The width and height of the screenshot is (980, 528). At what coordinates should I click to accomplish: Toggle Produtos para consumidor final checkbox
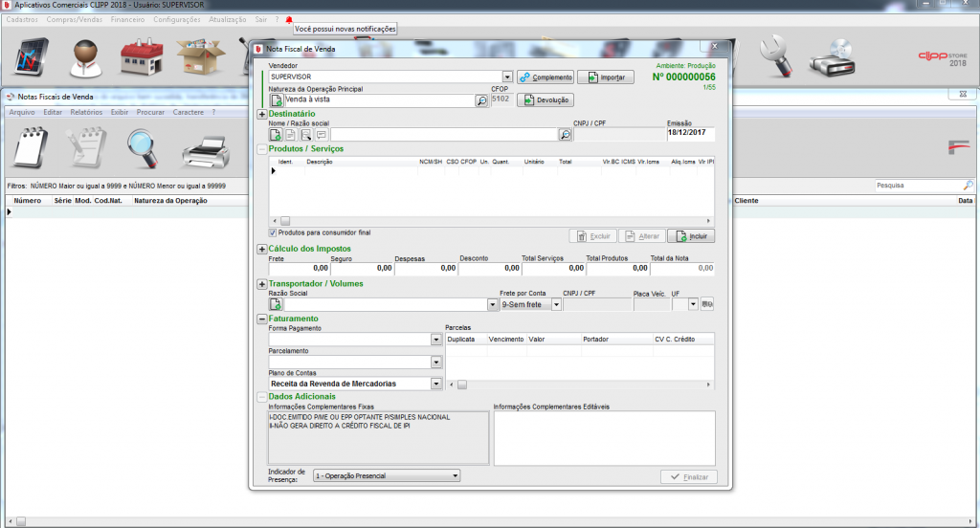click(x=274, y=232)
